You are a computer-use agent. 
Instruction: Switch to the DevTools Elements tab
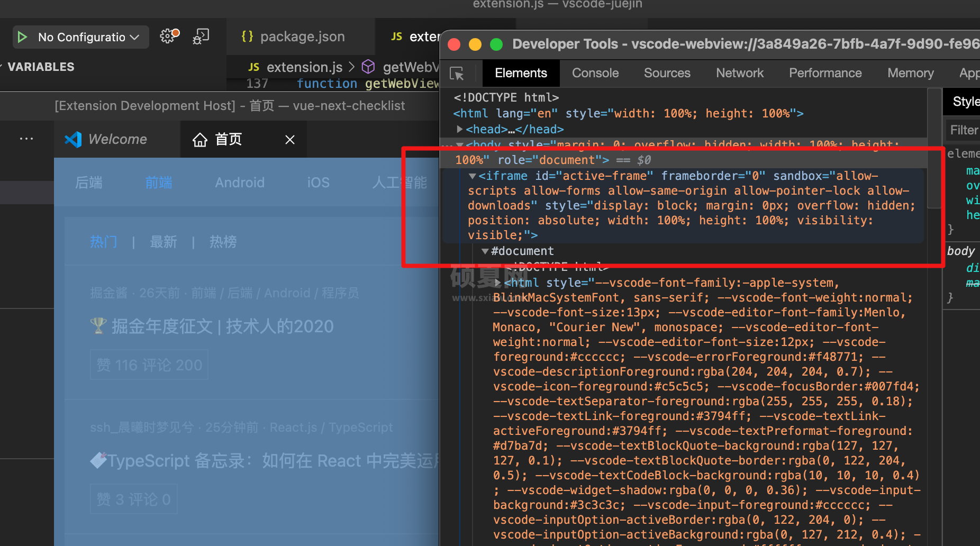point(521,73)
